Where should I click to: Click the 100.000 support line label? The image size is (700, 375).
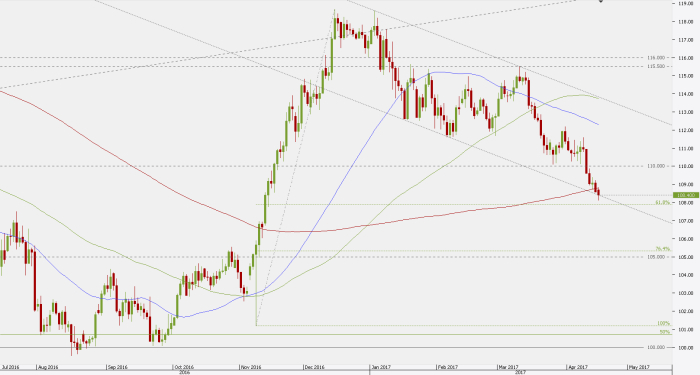(x=656, y=347)
